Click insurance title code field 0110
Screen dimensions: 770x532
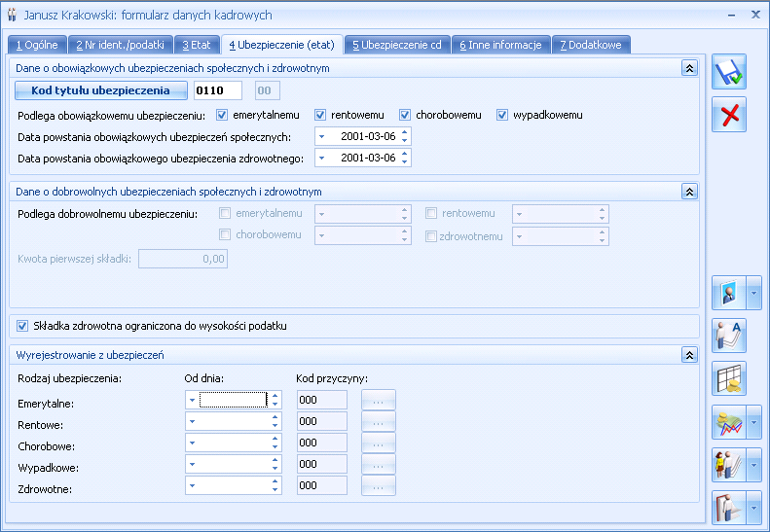[x=218, y=90]
